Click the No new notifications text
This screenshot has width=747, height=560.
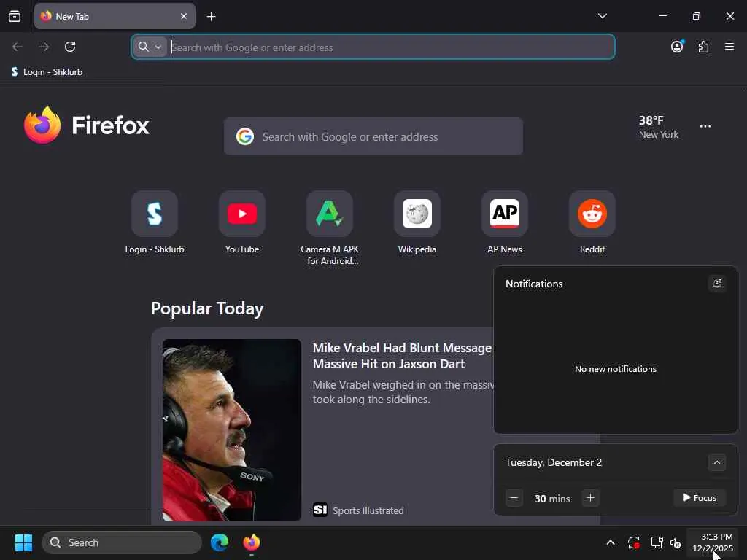tap(616, 369)
